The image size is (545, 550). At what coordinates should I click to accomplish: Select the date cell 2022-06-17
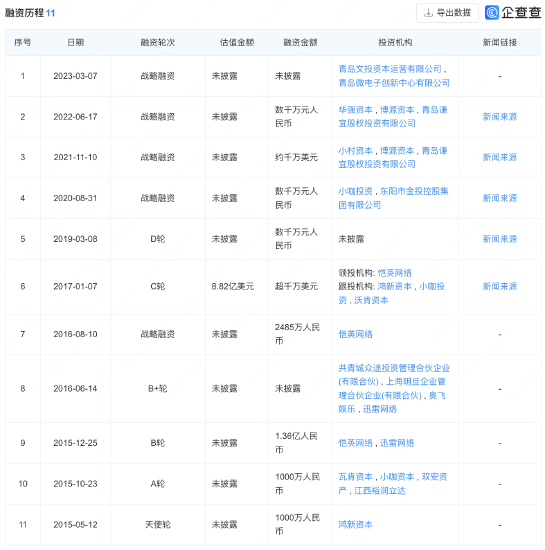click(75, 117)
